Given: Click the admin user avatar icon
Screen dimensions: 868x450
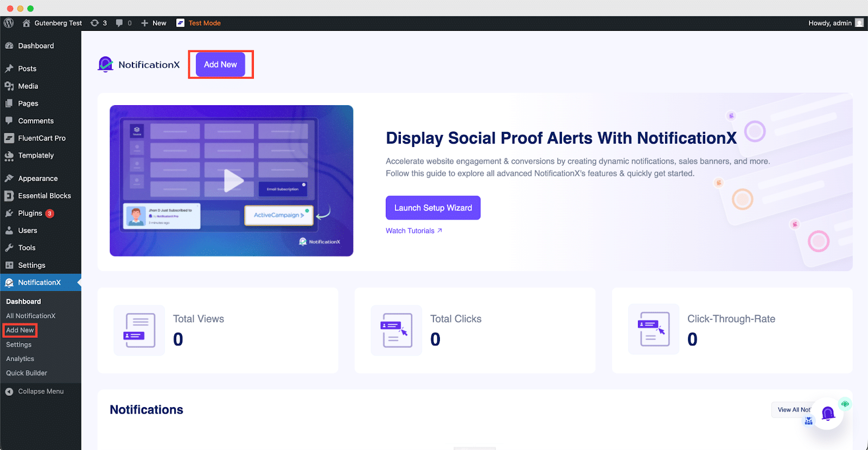Looking at the screenshot, I should [x=859, y=23].
